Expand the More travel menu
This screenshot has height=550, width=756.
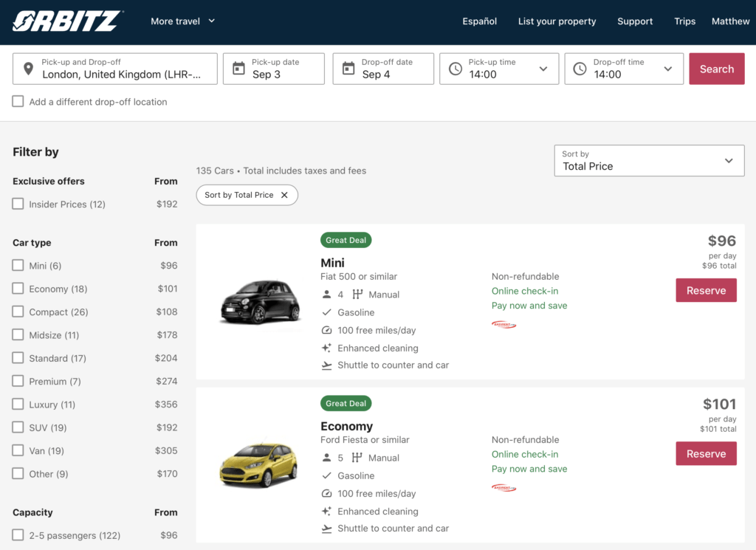coord(182,21)
